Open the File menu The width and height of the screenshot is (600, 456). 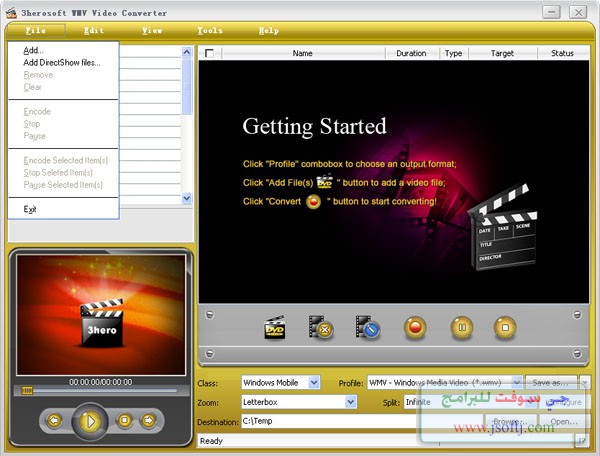[36, 31]
